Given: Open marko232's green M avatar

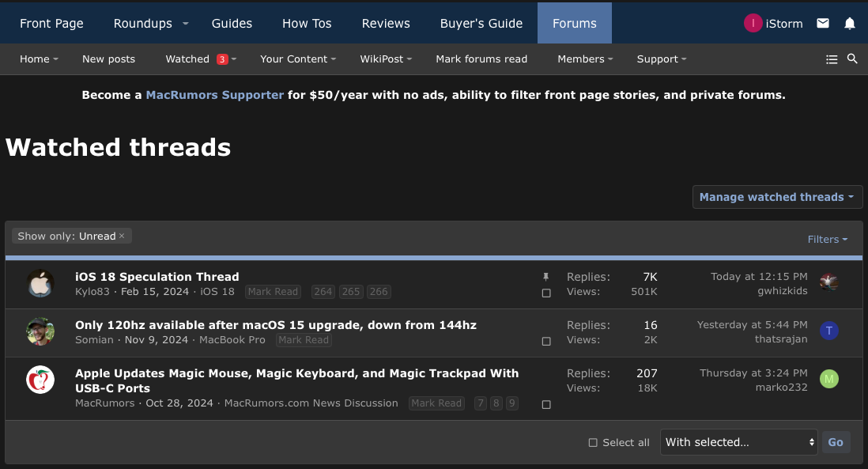Looking at the screenshot, I should coord(828,379).
